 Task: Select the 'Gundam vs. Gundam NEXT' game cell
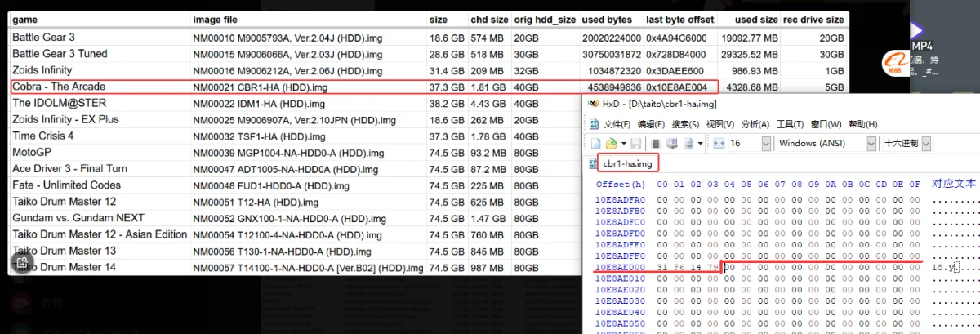(x=78, y=218)
